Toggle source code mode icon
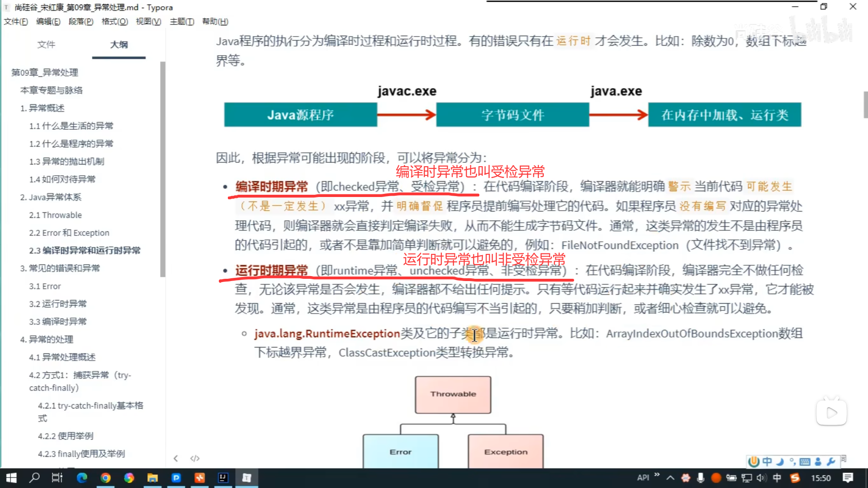The width and height of the screenshot is (868, 488). point(195,458)
